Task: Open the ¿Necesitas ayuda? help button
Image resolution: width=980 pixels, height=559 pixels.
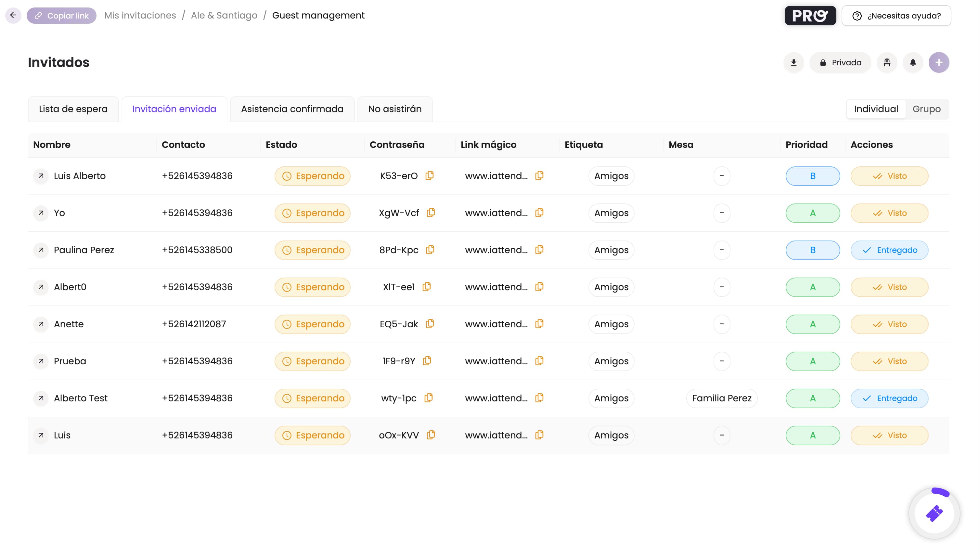Action: tap(896, 16)
